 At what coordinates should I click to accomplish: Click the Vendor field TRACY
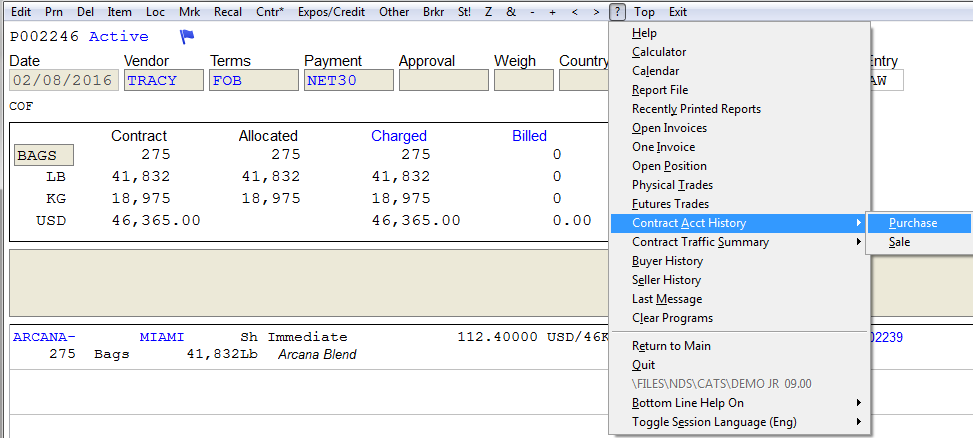[164, 80]
